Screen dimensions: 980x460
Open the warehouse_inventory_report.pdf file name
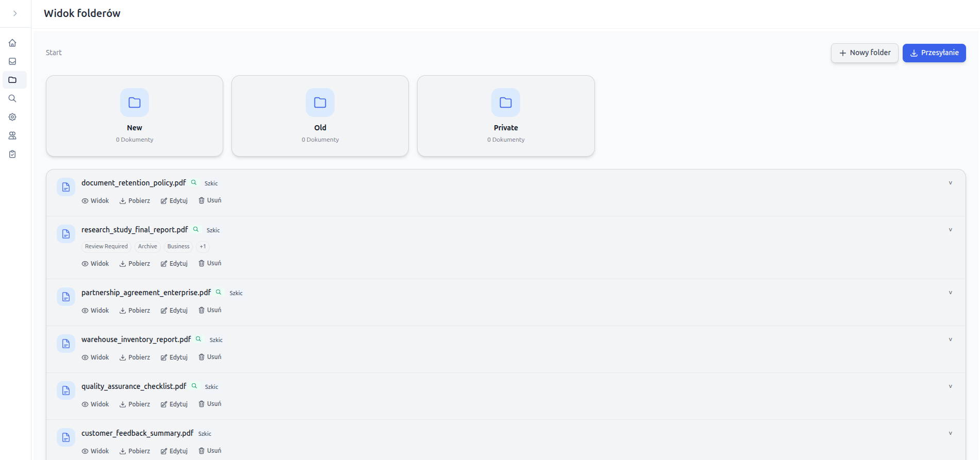click(136, 339)
